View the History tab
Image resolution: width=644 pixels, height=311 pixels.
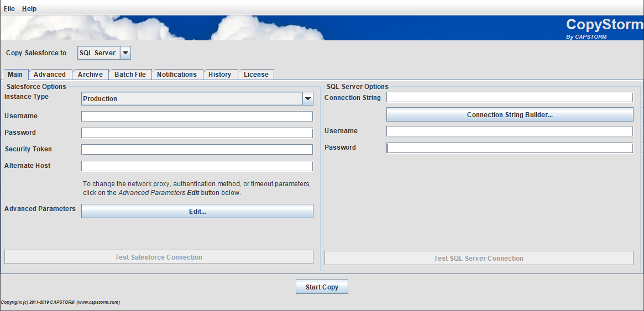tap(219, 74)
